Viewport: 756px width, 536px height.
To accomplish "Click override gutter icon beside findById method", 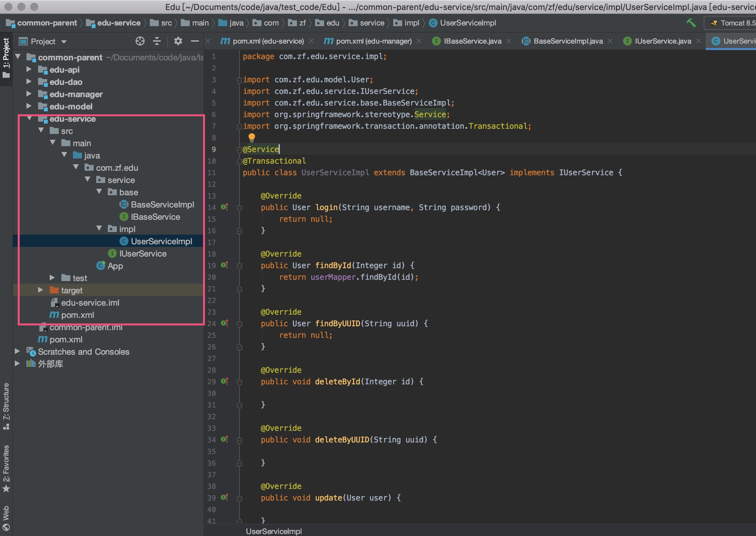I will pos(224,265).
